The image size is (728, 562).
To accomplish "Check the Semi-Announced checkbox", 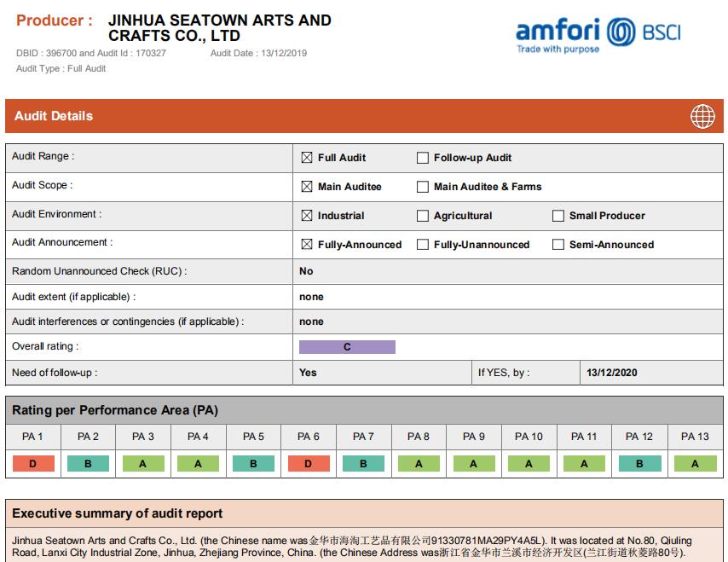I will click(x=558, y=244).
